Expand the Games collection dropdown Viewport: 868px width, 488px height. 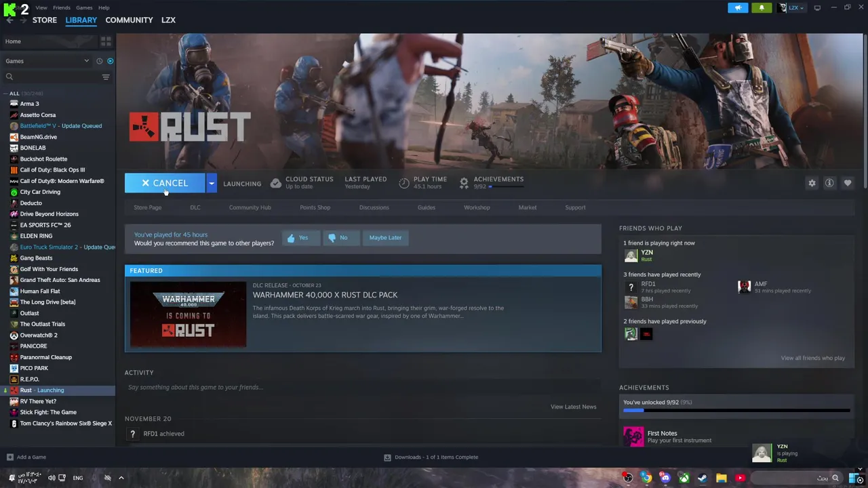(x=47, y=61)
